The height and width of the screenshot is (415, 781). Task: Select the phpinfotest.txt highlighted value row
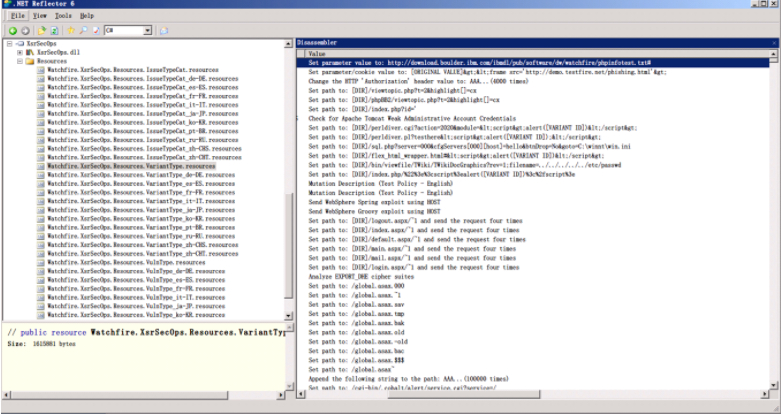(x=480, y=62)
